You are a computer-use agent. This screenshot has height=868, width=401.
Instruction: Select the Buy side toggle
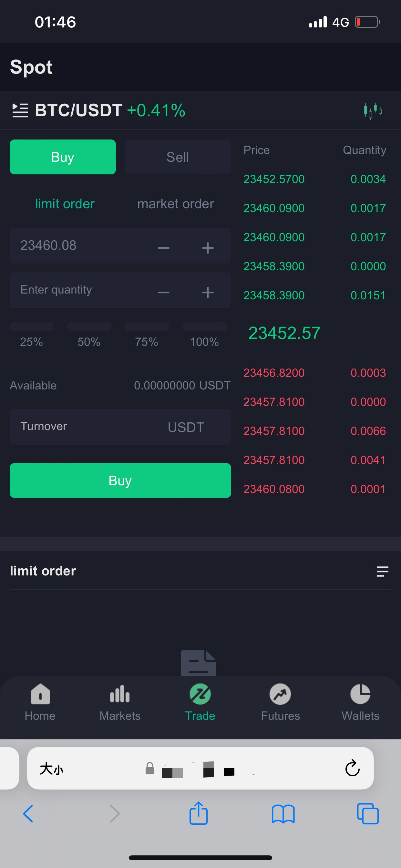tap(63, 157)
